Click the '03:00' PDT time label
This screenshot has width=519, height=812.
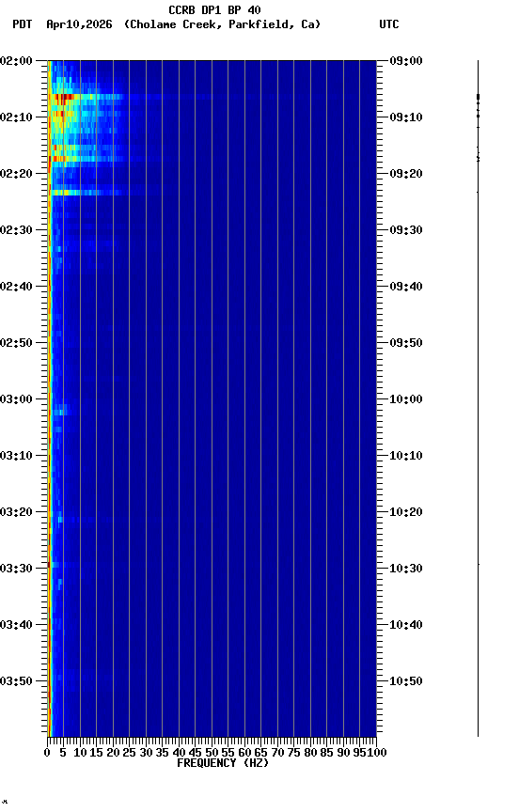click(x=16, y=399)
